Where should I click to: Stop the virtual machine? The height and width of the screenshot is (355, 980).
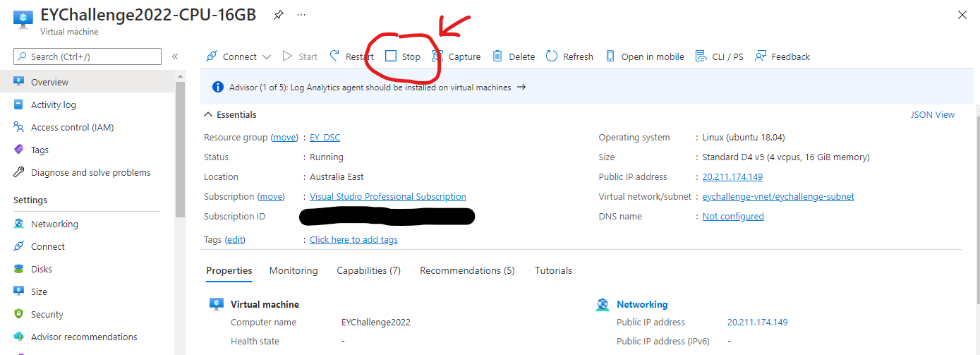click(x=403, y=56)
